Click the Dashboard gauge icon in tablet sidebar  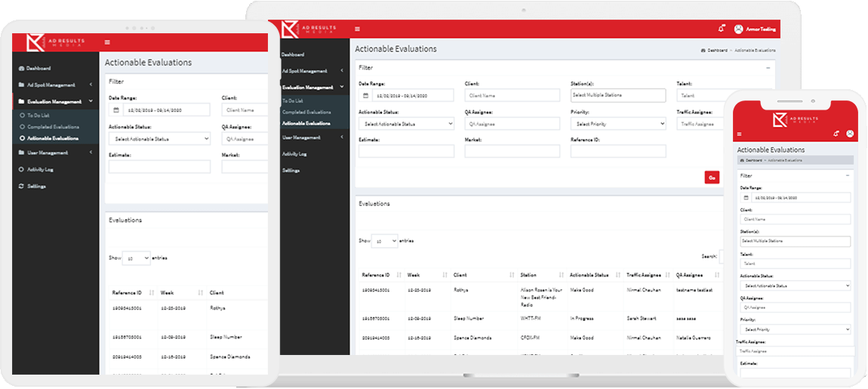[x=21, y=68]
